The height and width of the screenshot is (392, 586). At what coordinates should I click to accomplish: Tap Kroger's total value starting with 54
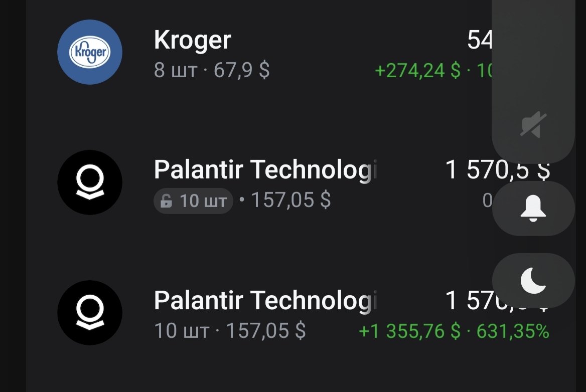click(x=479, y=40)
